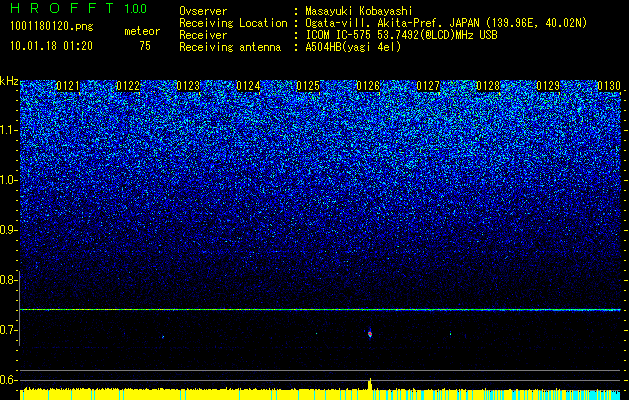
Task: Click the 0127 time marker
Action: (x=428, y=86)
